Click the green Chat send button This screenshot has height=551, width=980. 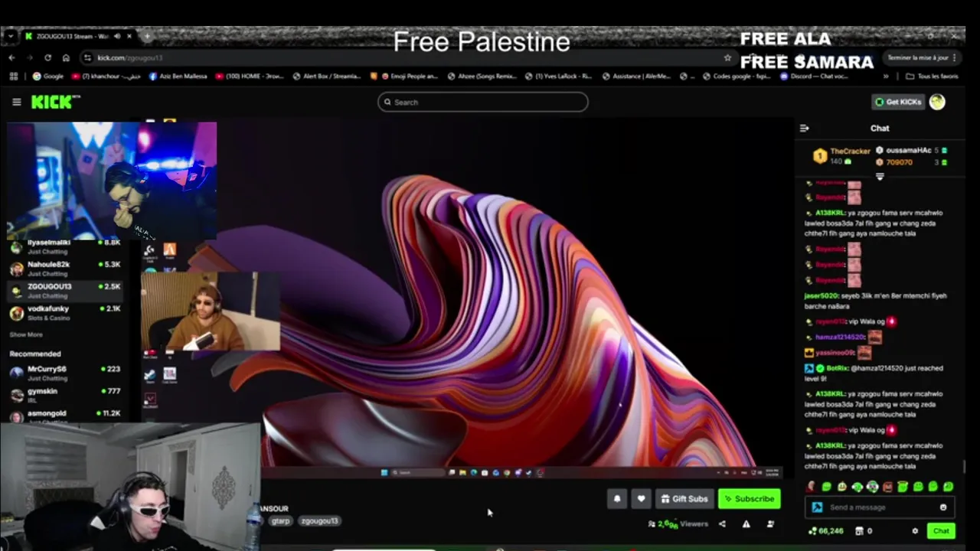coord(941,531)
